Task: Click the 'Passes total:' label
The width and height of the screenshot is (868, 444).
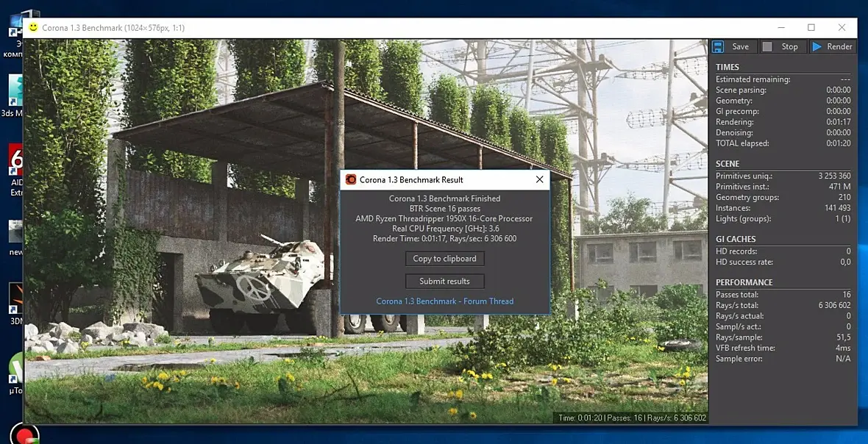Action: pos(737,294)
